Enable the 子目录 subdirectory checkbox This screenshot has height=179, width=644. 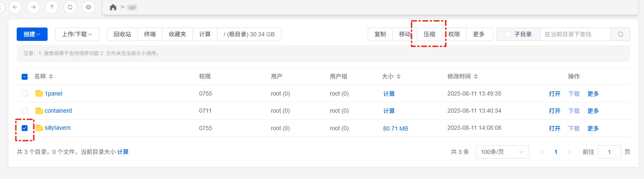point(508,34)
